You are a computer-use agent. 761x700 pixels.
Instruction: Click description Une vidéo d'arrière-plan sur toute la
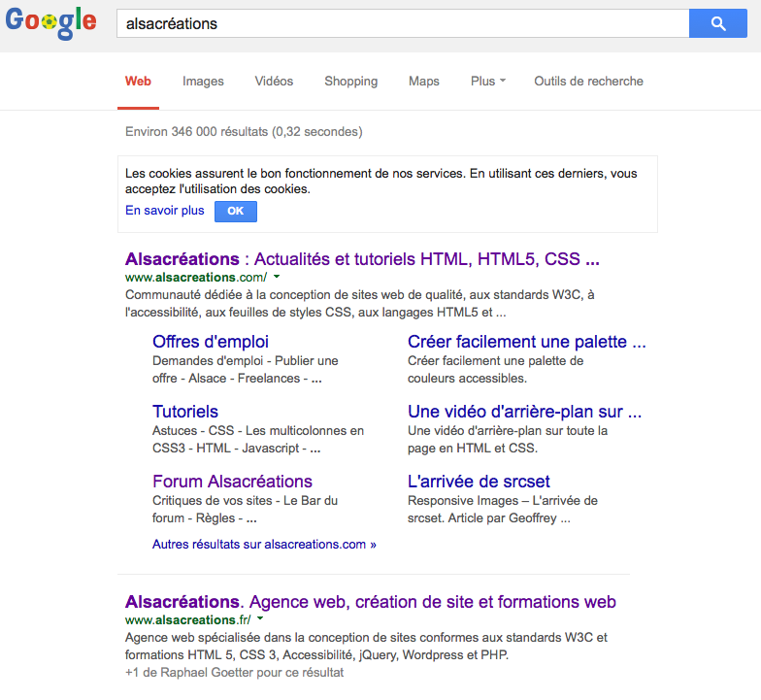point(507,439)
